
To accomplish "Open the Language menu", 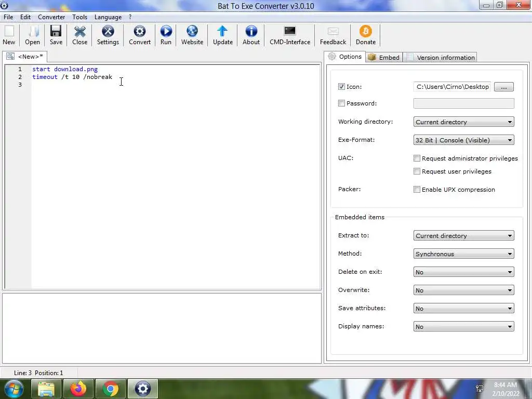I will 108,17.
